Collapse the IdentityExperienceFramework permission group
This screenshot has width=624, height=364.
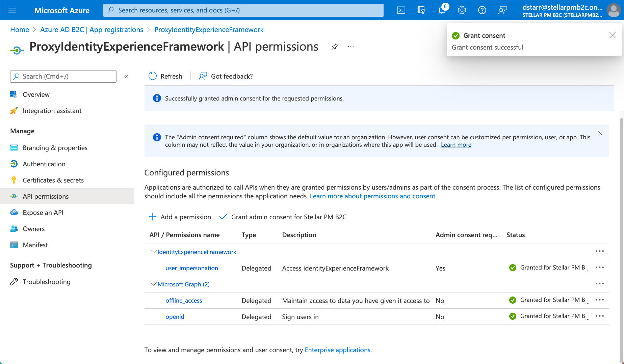(153, 252)
